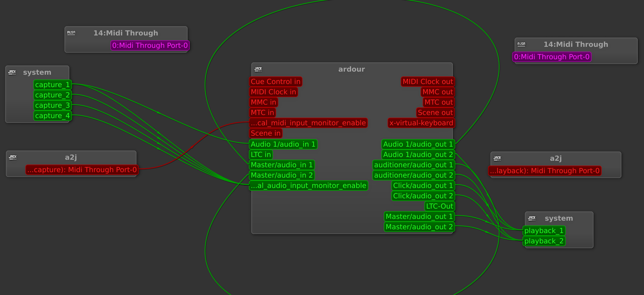Click the JACK icon on the a2j capture node
Viewport: 644px width, 295px height.
tap(13, 157)
